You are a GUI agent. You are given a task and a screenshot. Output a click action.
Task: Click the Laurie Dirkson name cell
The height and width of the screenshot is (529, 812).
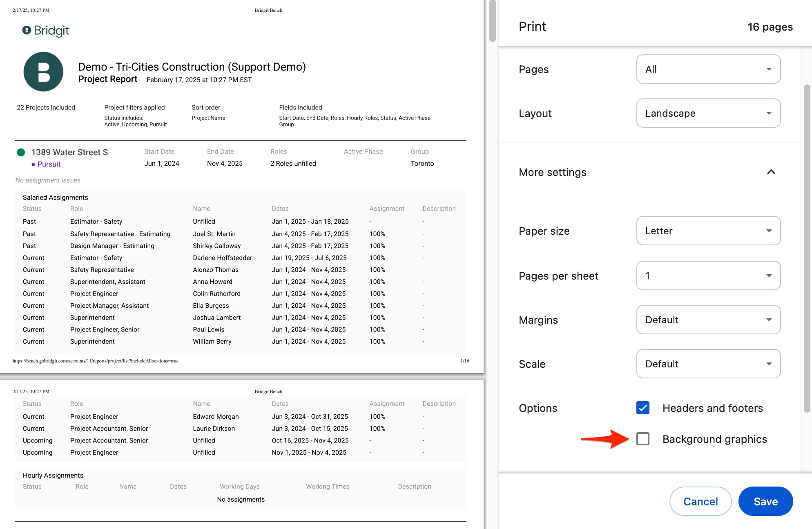coord(214,429)
